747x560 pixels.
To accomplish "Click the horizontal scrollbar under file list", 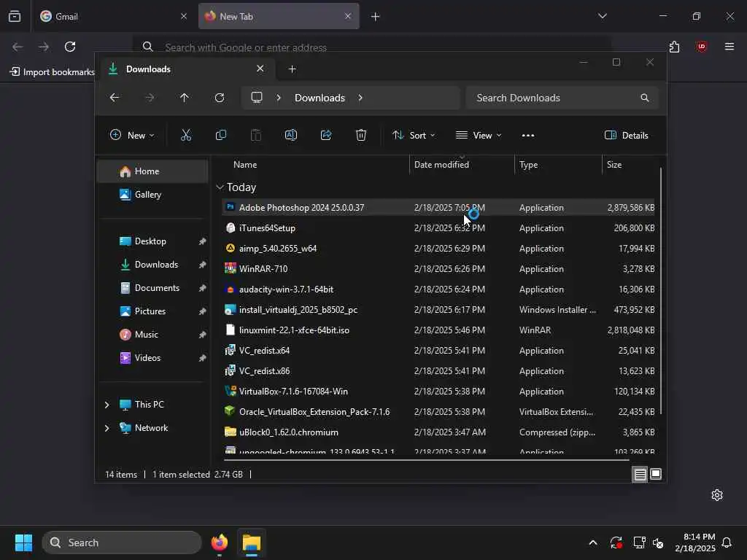I will tap(426, 460).
